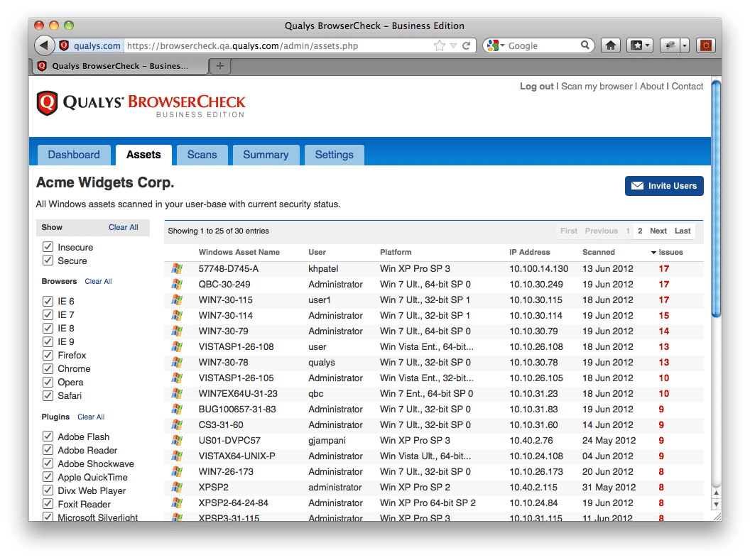
Task: Open the About link
Action: [652, 87]
